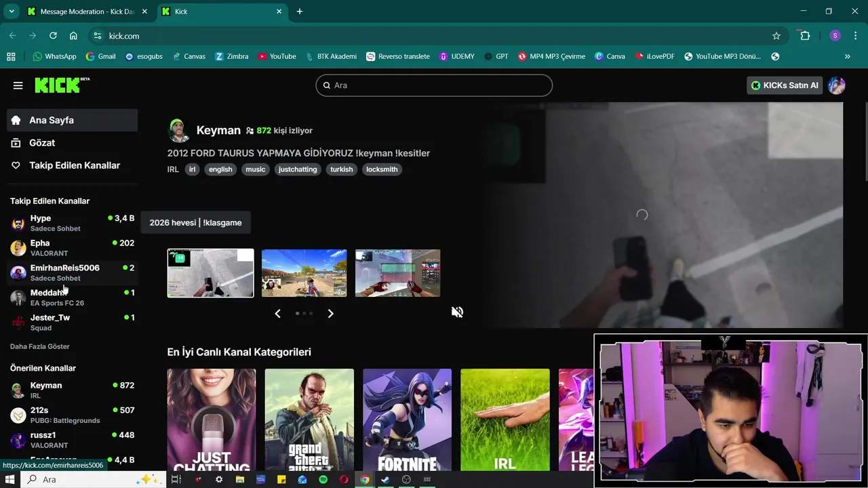Open Steam from the taskbar

coord(385,479)
